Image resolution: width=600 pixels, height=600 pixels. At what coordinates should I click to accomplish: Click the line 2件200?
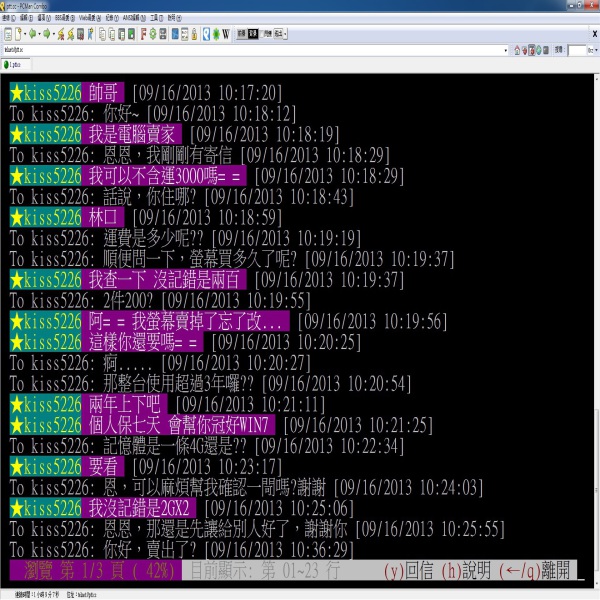coord(128,301)
